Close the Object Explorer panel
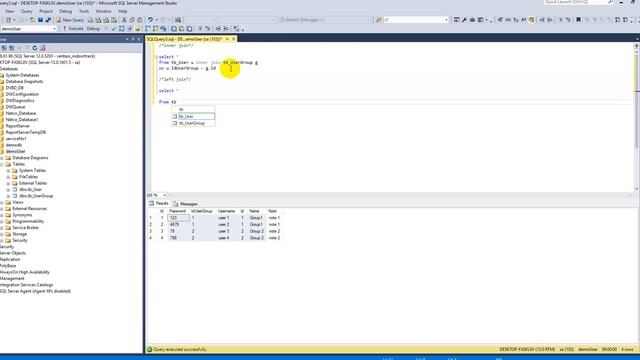This screenshot has width=640, height=360. click(139, 39)
